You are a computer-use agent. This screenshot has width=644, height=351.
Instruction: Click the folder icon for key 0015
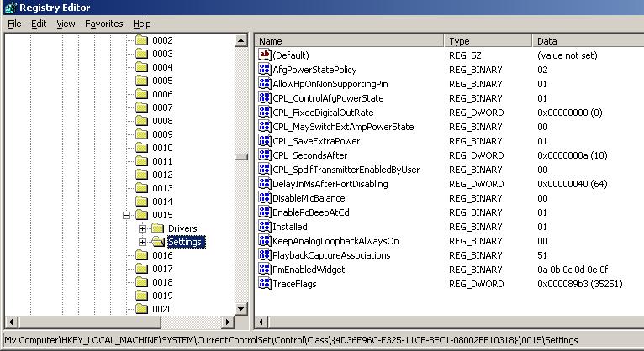141,215
